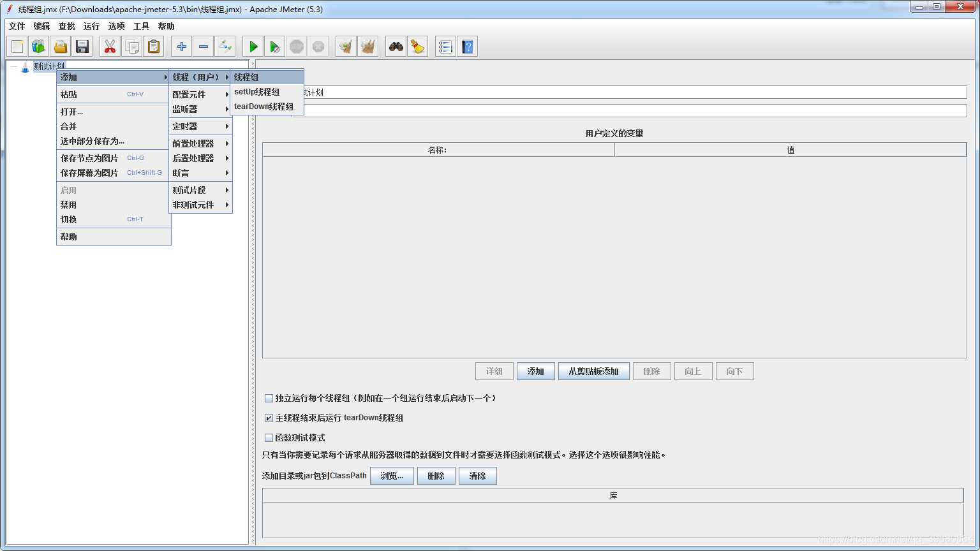This screenshot has width=980, height=551.
Task: Click the 清除 button
Action: (x=478, y=476)
